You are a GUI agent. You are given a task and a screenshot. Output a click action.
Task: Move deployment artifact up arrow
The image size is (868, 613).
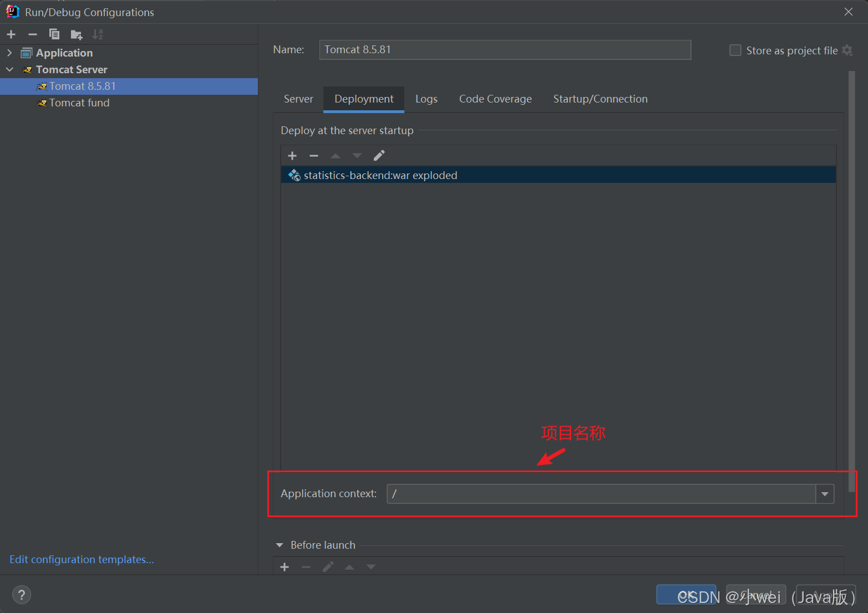(x=336, y=156)
